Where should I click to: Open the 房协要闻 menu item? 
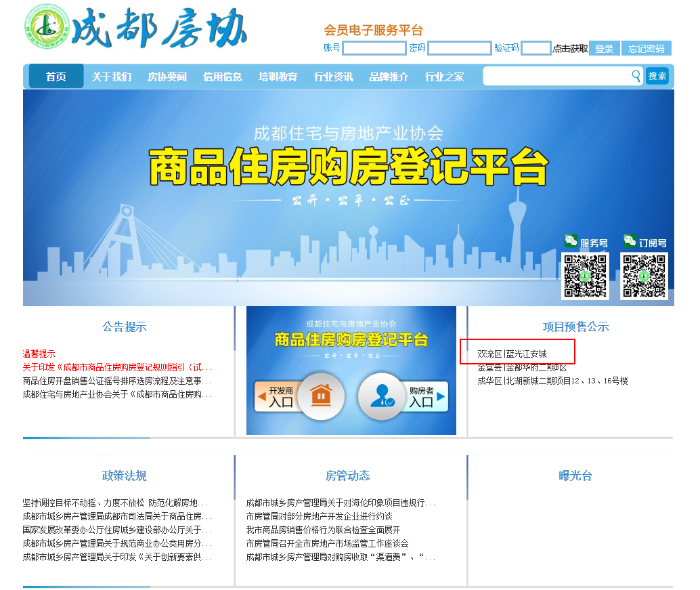click(x=167, y=77)
